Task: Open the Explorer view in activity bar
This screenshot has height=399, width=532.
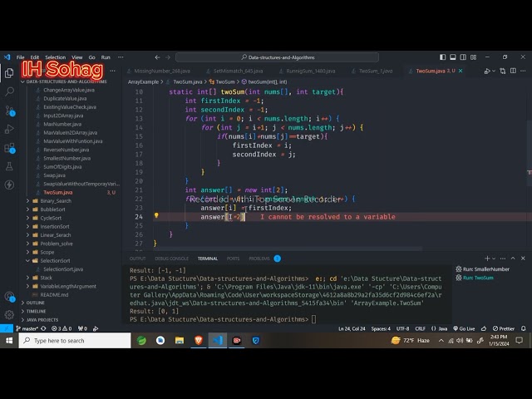Action: click(x=9, y=73)
